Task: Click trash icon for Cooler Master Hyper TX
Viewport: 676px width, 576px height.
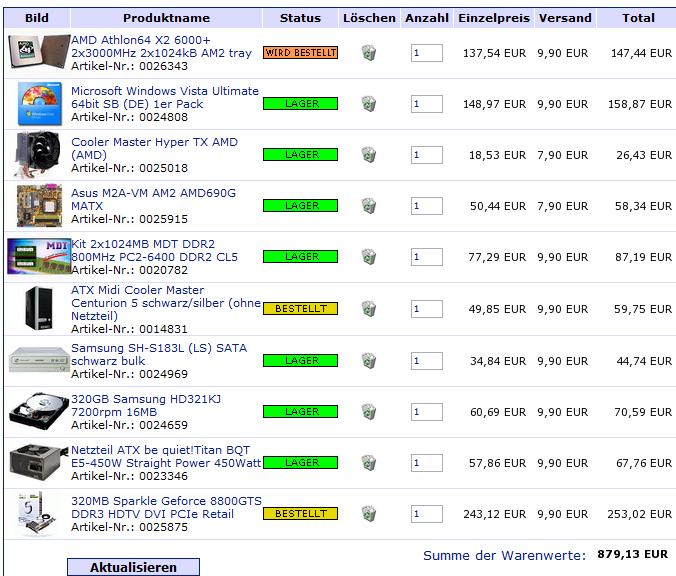Action: pos(369,155)
